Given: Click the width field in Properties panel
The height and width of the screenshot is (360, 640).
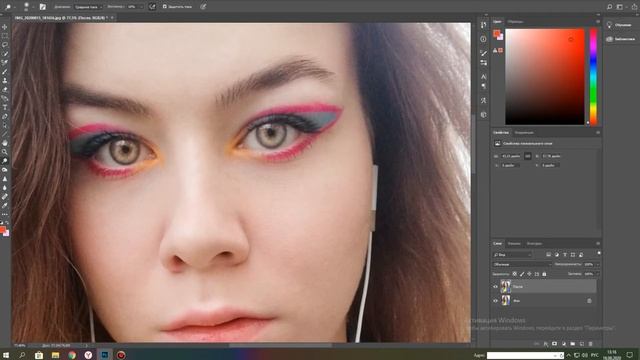Looking at the screenshot, I should [x=511, y=156].
